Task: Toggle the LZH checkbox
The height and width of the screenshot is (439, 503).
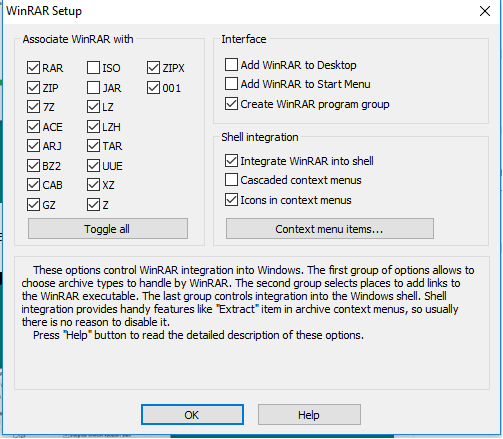Action: pyautogui.click(x=93, y=127)
